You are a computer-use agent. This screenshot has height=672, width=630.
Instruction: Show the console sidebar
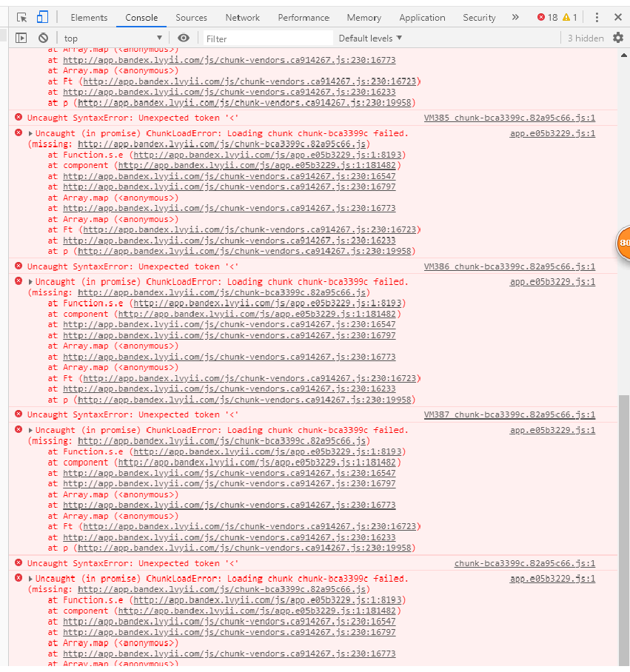click(x=21, y=38)
